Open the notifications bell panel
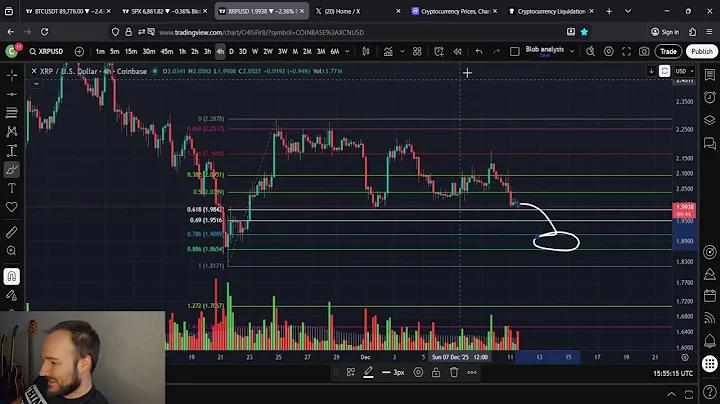720x404 pixels. pos(710,341)
